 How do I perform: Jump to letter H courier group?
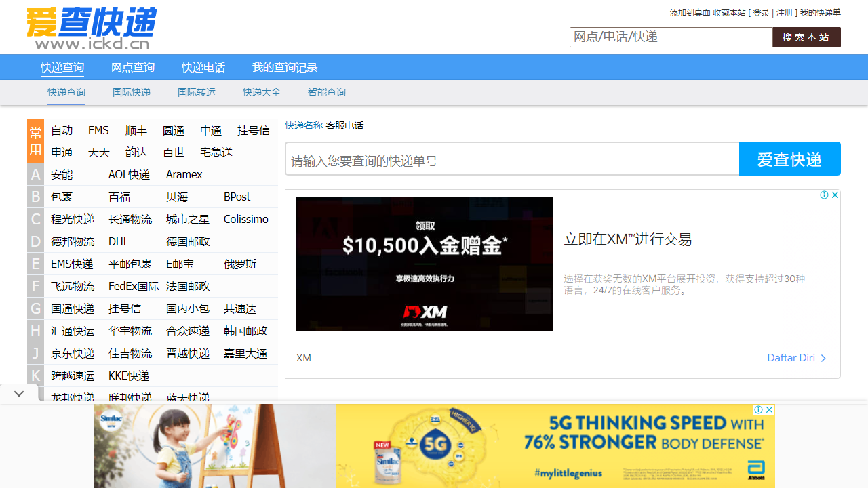pos(35,331)
